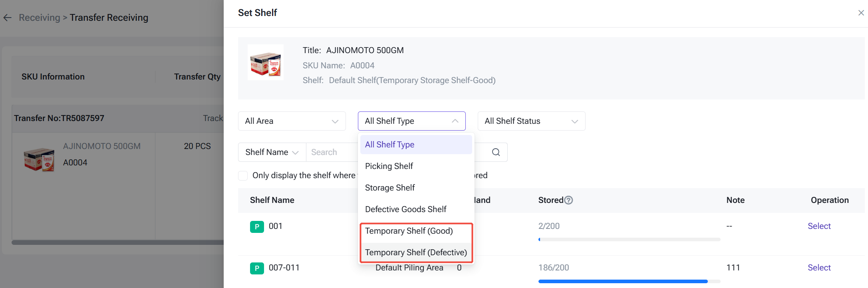Close the Set Shelf panel

click(861, 13)
